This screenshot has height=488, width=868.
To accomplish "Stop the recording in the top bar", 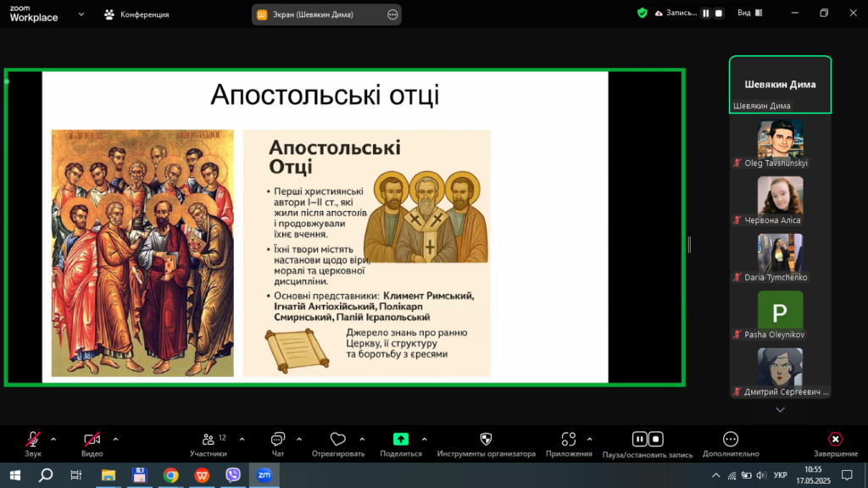I will [719, 14].
